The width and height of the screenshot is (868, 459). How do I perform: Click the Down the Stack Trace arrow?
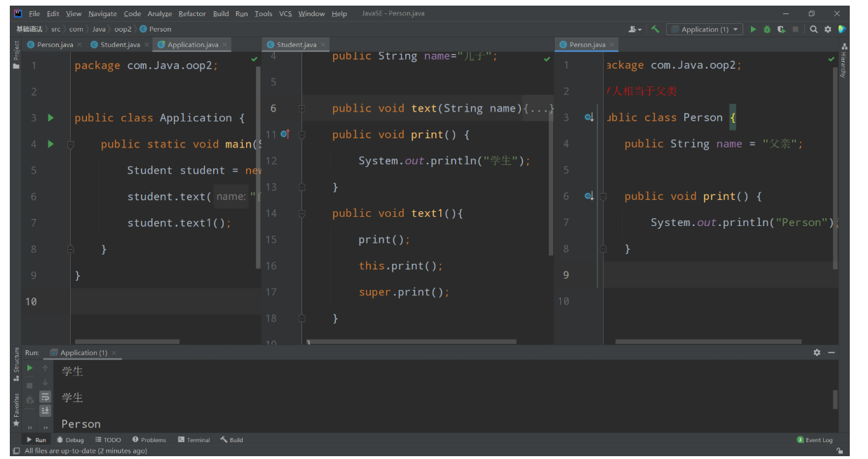coord(46,382)
